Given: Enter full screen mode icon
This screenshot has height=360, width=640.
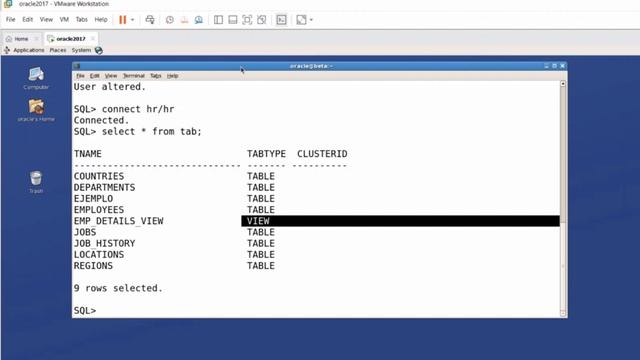Looking at the screenshot, I should click(247, 20).
